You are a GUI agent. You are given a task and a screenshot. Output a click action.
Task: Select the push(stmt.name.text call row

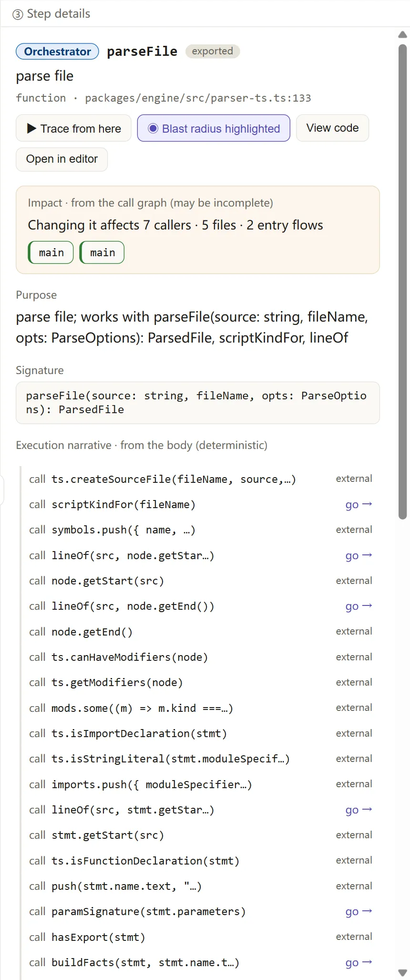pos(200,886)
